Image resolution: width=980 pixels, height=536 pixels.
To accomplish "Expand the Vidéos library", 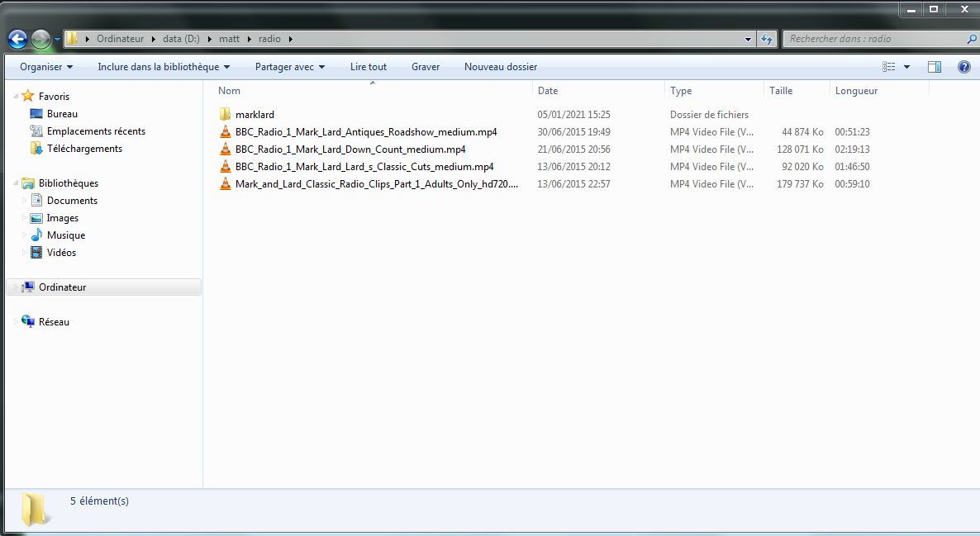I will pyautogui.click(x=24, y=253).
